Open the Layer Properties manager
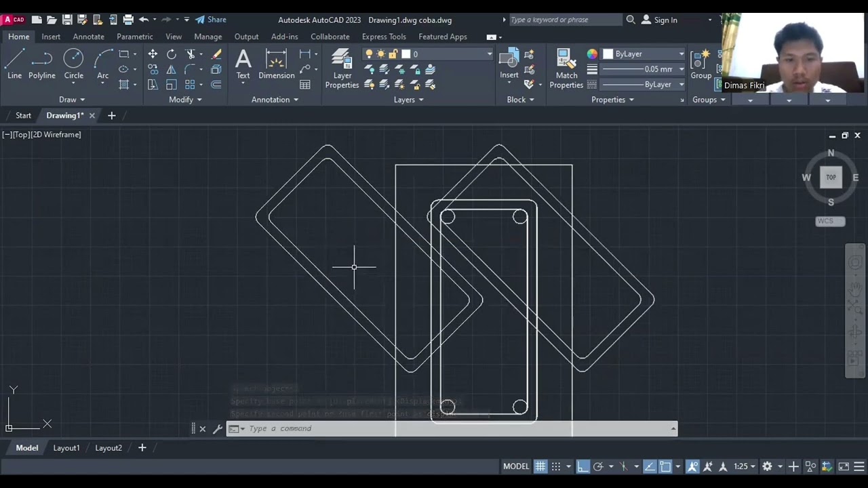The height and width of the screenshot is (488, 868). click(x=342, y=68)
